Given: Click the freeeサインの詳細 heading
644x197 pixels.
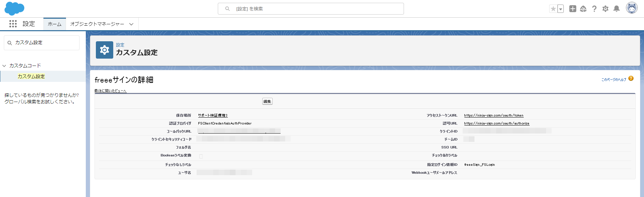Looking at the screenshot, I should click(x=124, y=80).
